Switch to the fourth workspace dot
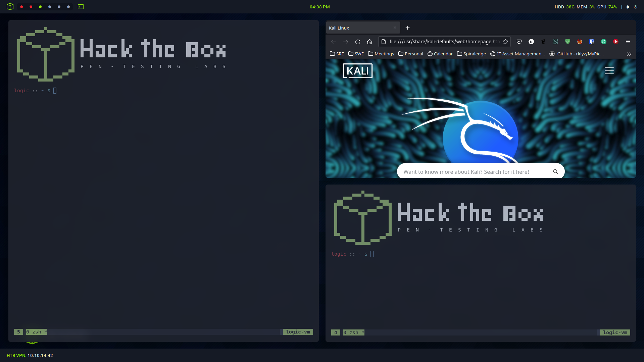Image resolution: width=644 pixels, height=362 pixels. point(50,7)
